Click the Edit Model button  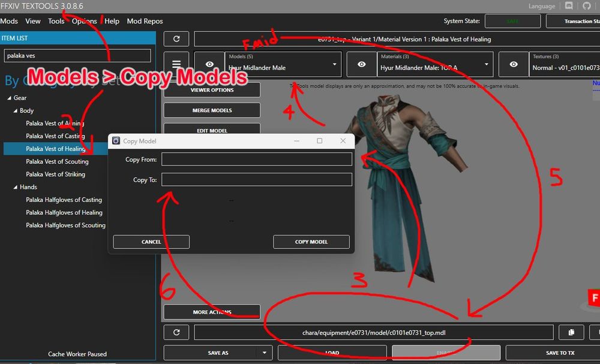pos(212,130)
